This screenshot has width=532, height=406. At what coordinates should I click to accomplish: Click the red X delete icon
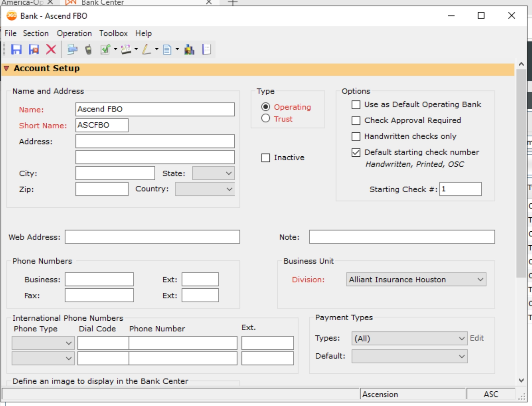51,49
